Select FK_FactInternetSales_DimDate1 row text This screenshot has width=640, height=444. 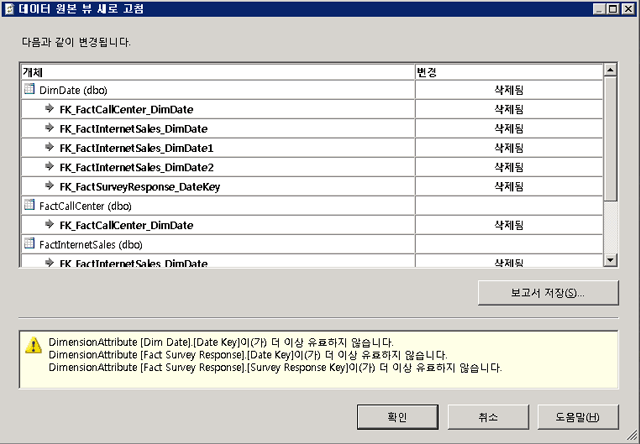pyautogui.click(x=136, y=148)
